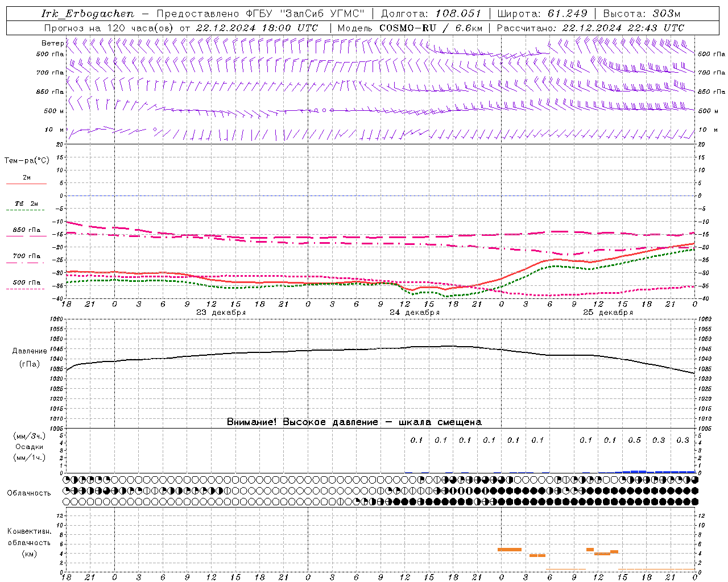
Task: Select the 0.5 precipitation amount value
Action: 634,440
